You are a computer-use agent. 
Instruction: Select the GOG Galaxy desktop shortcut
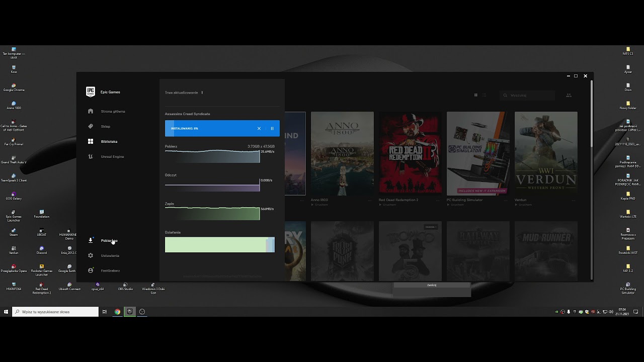pyautogui.click(x=14, y=196)
